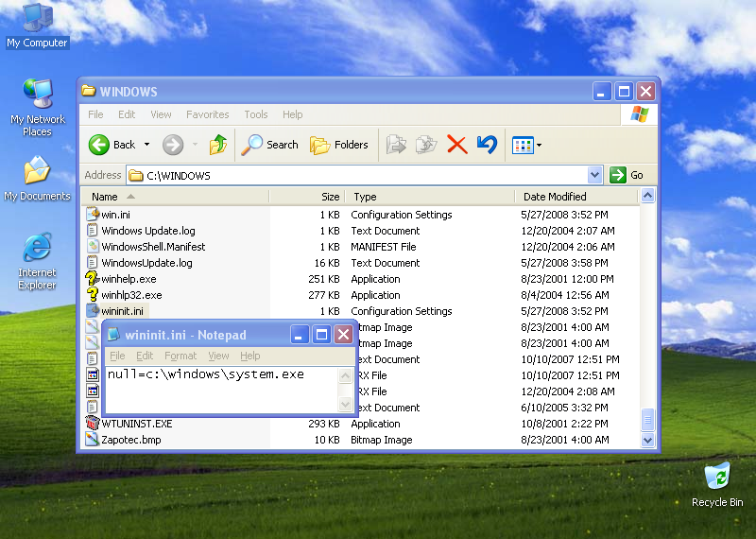The width and height of the screenshot is (756, 539).
Task: Open the View menu in WINDOWS explorer
Action: tap(161, 114)
